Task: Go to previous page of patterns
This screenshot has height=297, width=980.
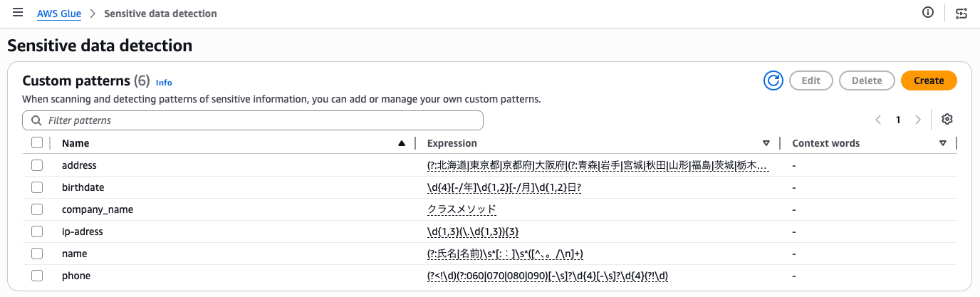Action: (878, 120)
